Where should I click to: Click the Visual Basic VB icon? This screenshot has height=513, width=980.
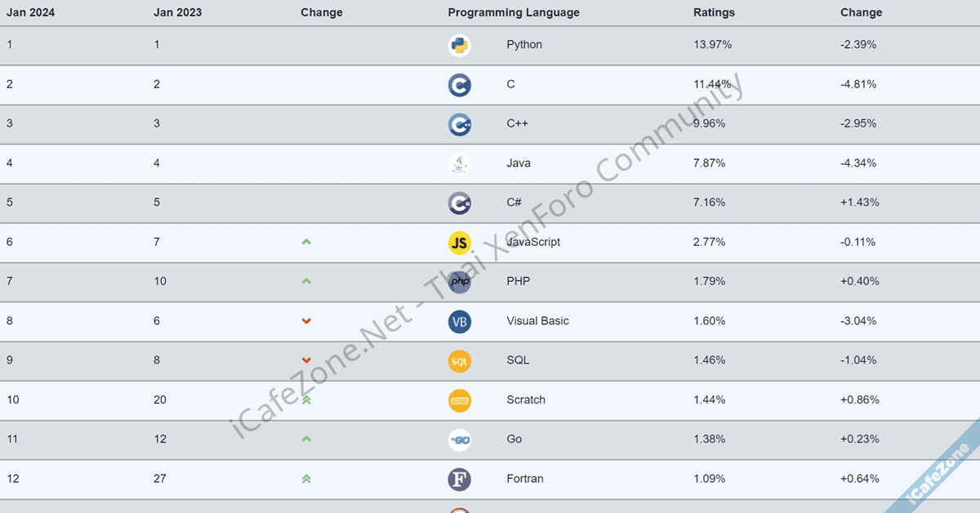[459, 321]
